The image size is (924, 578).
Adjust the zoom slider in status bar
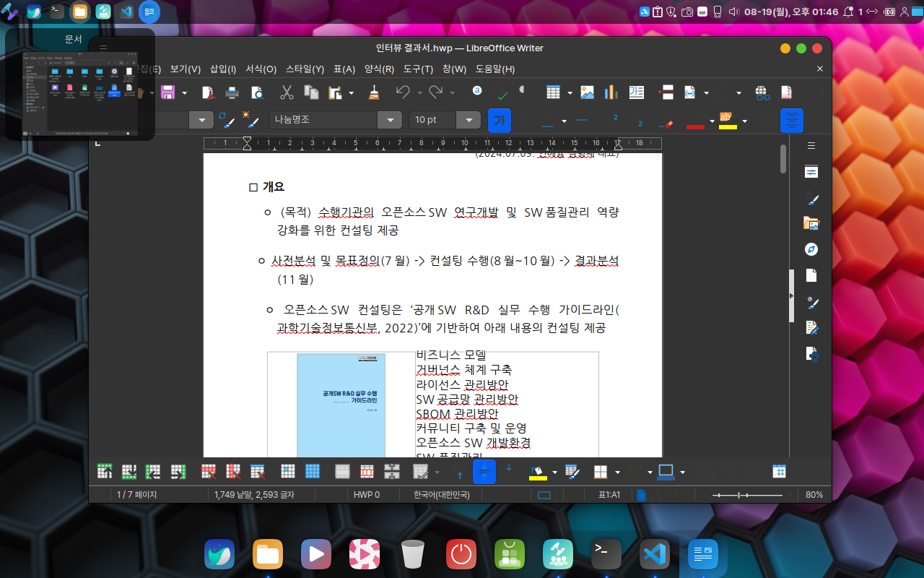pos(747,495)
